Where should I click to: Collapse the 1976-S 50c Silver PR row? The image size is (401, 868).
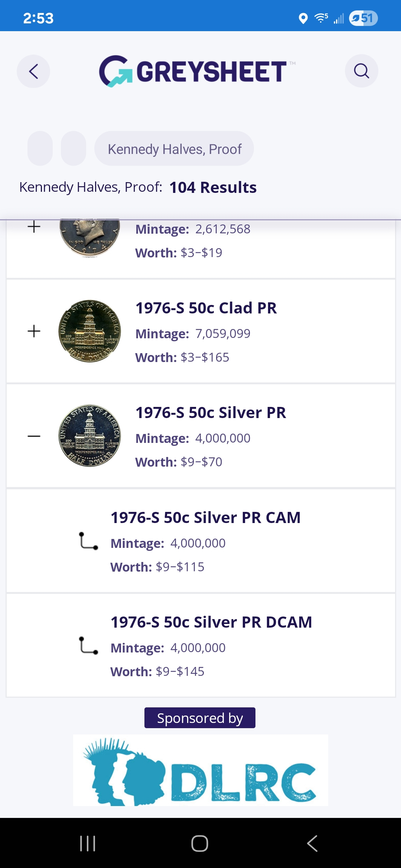[x=34, y=436]
